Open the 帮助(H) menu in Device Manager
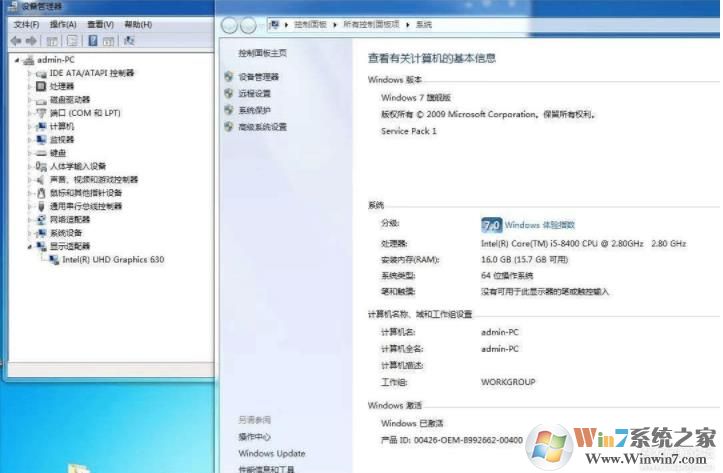 138,24
